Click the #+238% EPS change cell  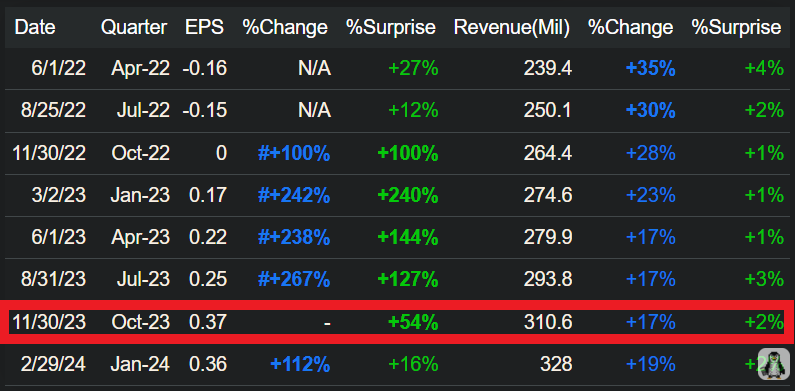tap(294, 237)
